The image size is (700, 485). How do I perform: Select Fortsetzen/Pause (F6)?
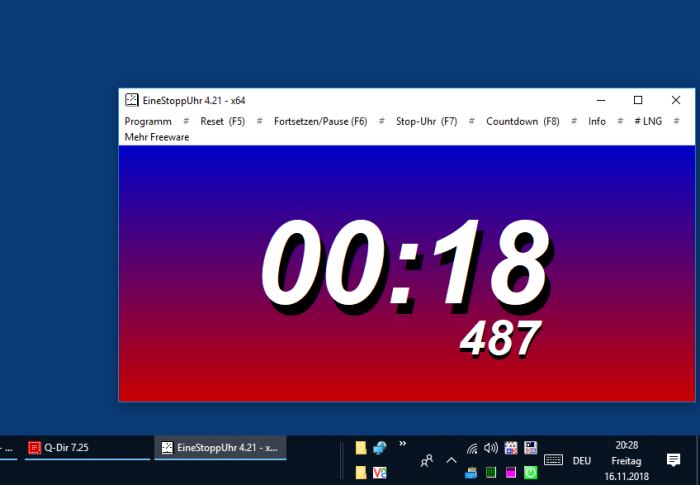click(320, 121)
